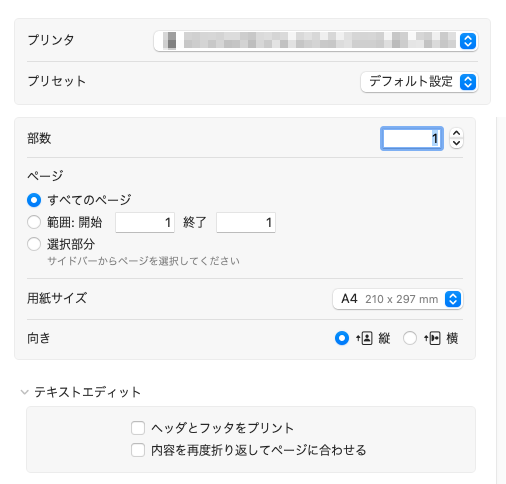Click the 部数 copies input field

pyautogui.click(x=412, y=138)
